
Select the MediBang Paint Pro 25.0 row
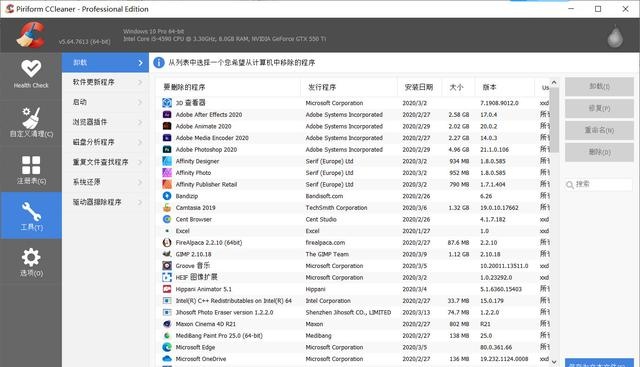click(353, 336)
